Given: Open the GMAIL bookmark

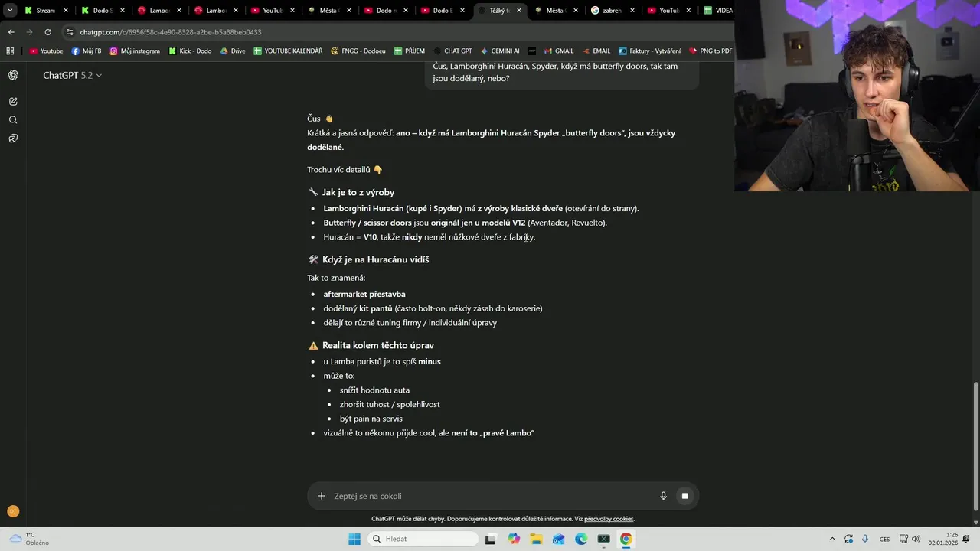Looking at the screenshot, I should (559, 51).
